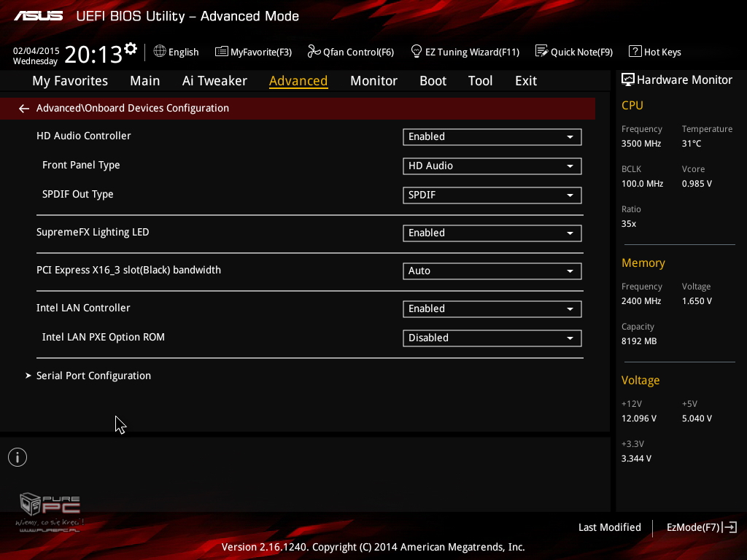The image size is (747, 560).
Task: Select the Advanced tab
Action: tap(298, 81)
